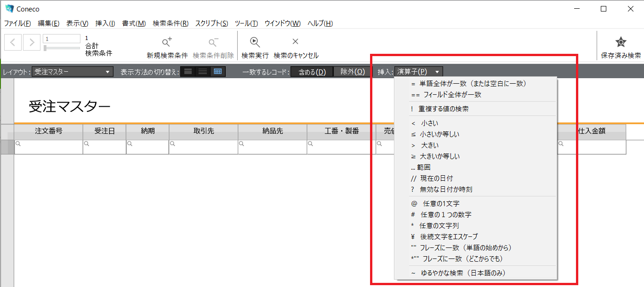Viewport: 644px width, 287px height.
Task: Click the 仕入金額 column header
Action: 592,131
